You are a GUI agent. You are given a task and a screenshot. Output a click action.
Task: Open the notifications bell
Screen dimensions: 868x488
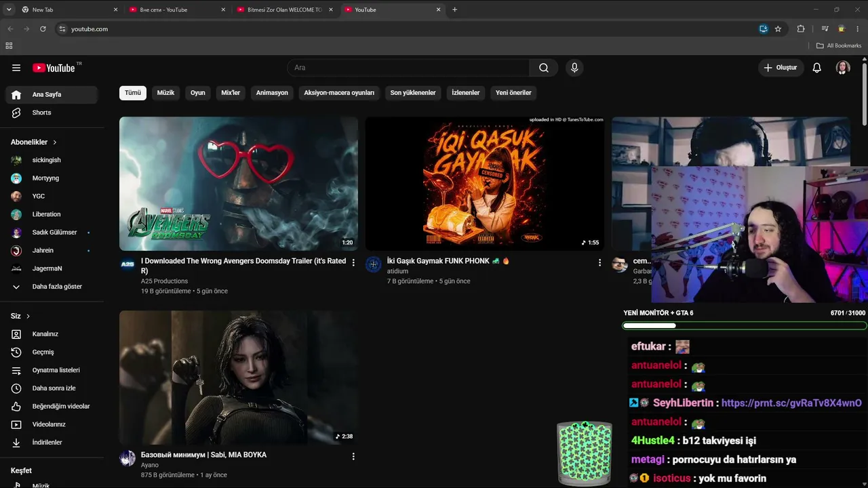817,68
